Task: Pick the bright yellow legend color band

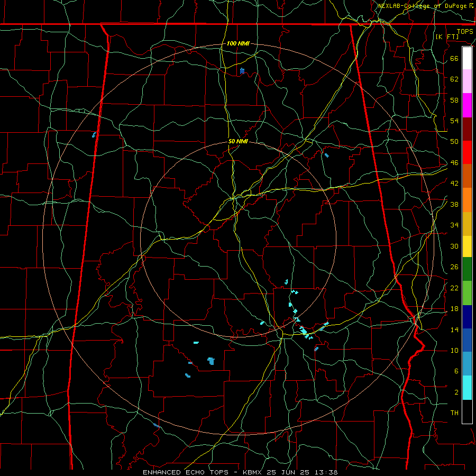Action: [x=467, y=246]
